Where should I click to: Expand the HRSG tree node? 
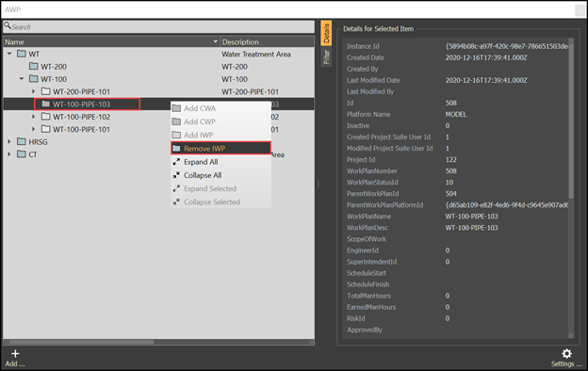point(9,141)
